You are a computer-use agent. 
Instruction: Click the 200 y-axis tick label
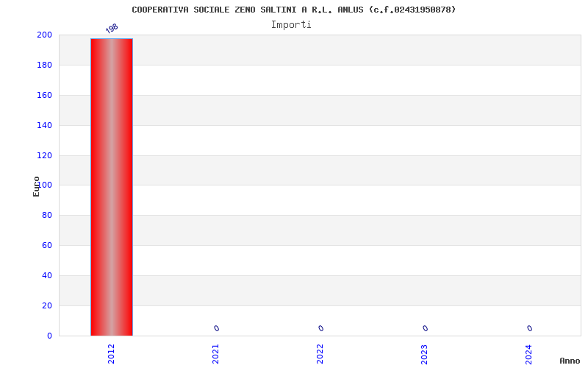point(44,35)
